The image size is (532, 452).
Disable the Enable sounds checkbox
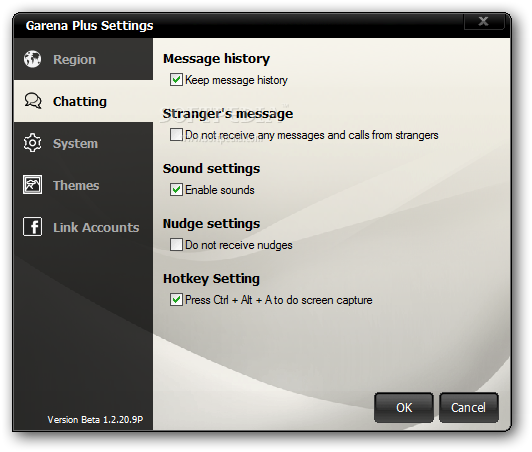pyautogui.click(x=176, y=190)
